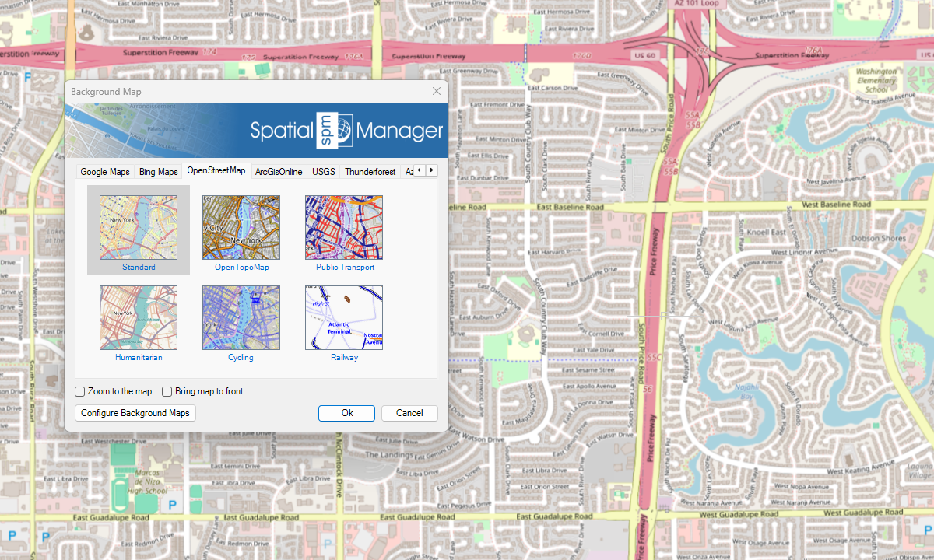Click the Railway label link
Viewport: 934px width, 560px height.
[x=344, y=357]
